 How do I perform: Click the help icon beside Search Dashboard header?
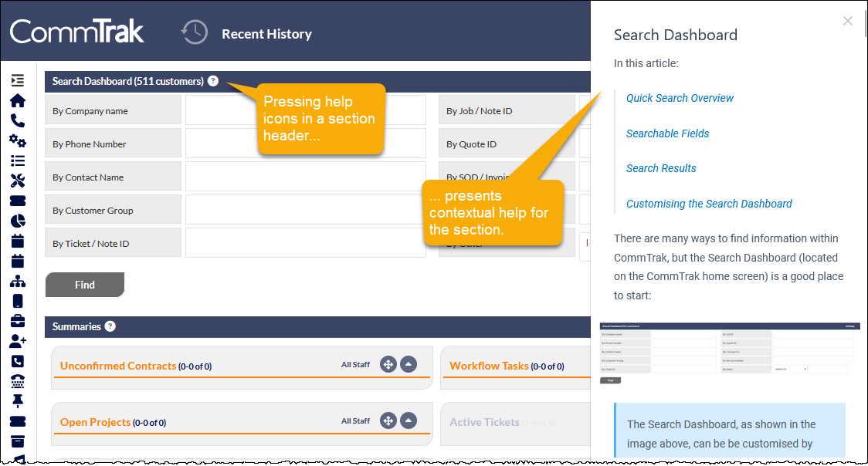(213, 81)
